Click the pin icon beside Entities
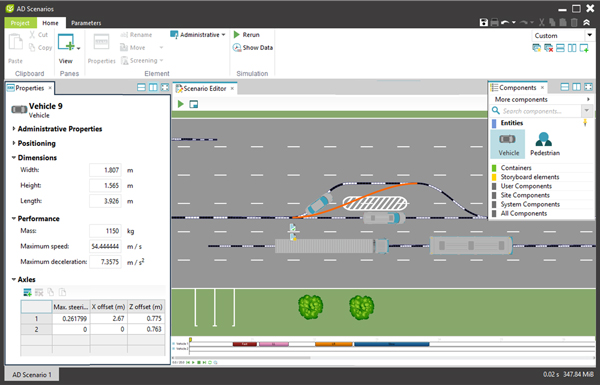The width and height of the screenshot is (600, 385). pos(585,123)
